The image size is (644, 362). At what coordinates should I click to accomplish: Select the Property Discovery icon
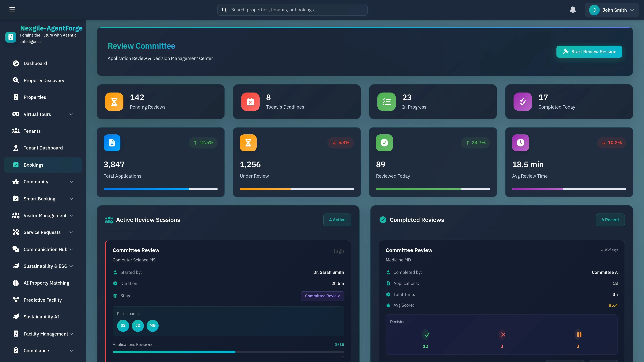(16, 80)
